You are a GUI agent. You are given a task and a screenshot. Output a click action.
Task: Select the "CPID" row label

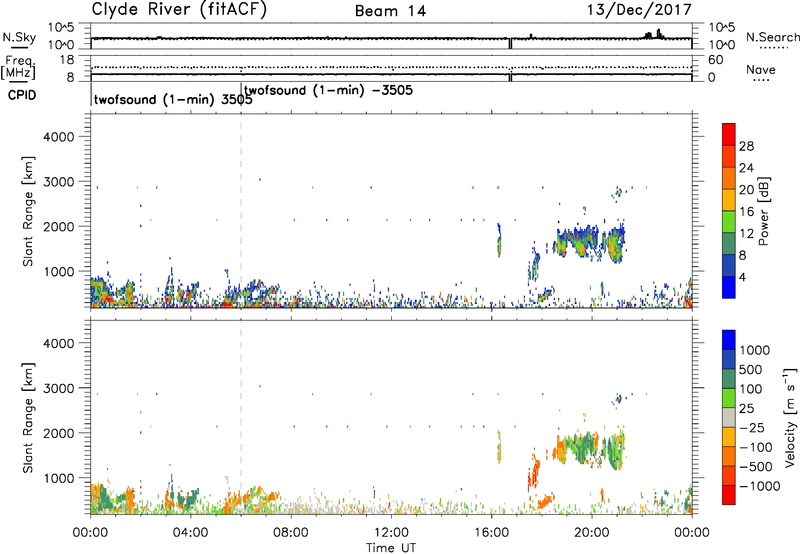(x=22, y=95)
